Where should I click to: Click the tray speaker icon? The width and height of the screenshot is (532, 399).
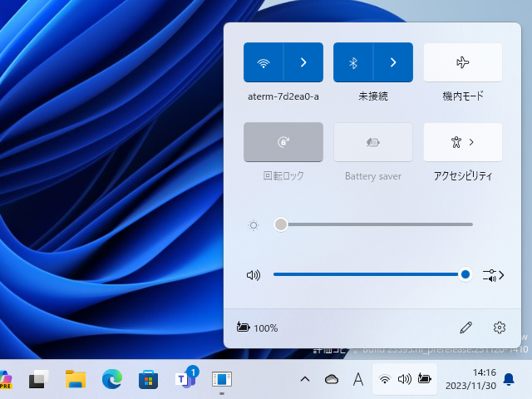405,379
